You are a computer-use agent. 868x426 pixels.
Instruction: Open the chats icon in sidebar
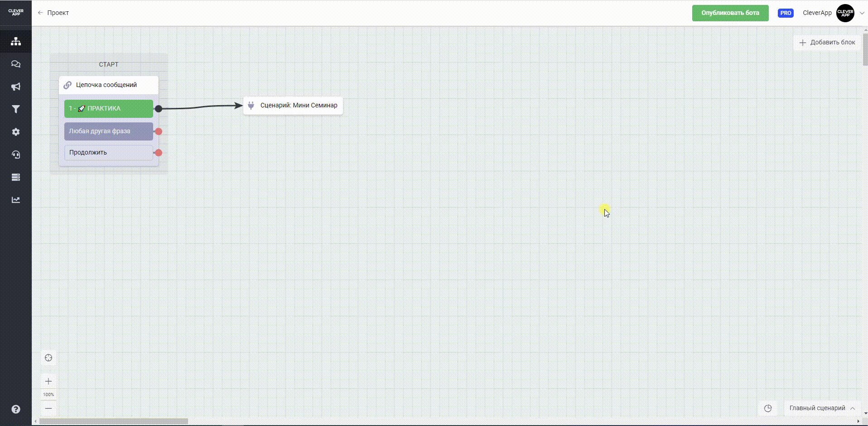coord(16,64)
